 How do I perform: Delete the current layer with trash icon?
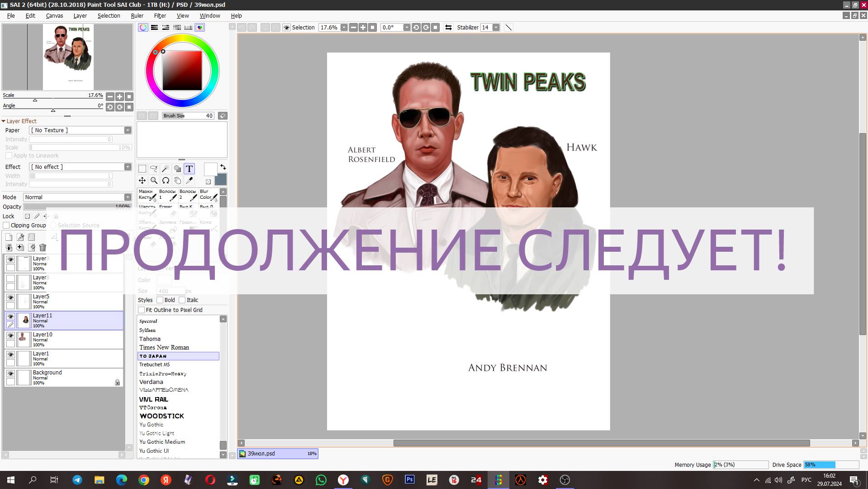pos(43,247)
